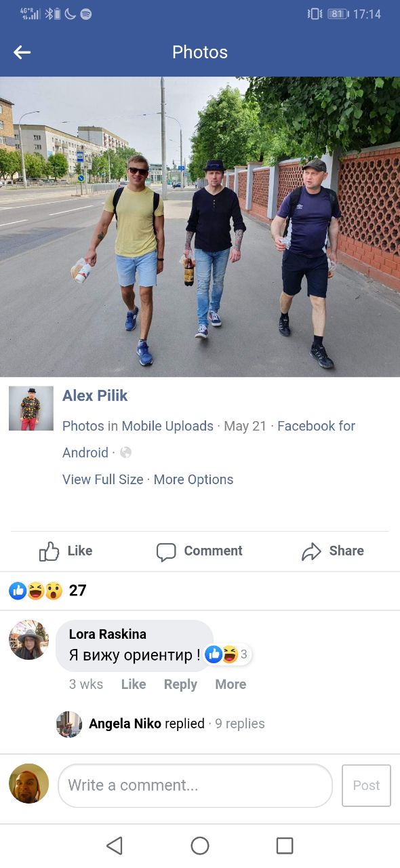Open the Alex Pilik profile link
400x868 pixels.
(95, 395)
